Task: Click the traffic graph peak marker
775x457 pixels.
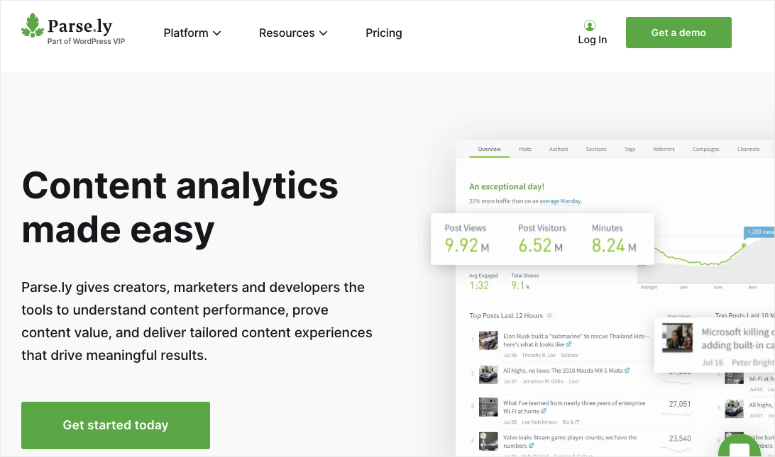Action: [x=744, y=245]
